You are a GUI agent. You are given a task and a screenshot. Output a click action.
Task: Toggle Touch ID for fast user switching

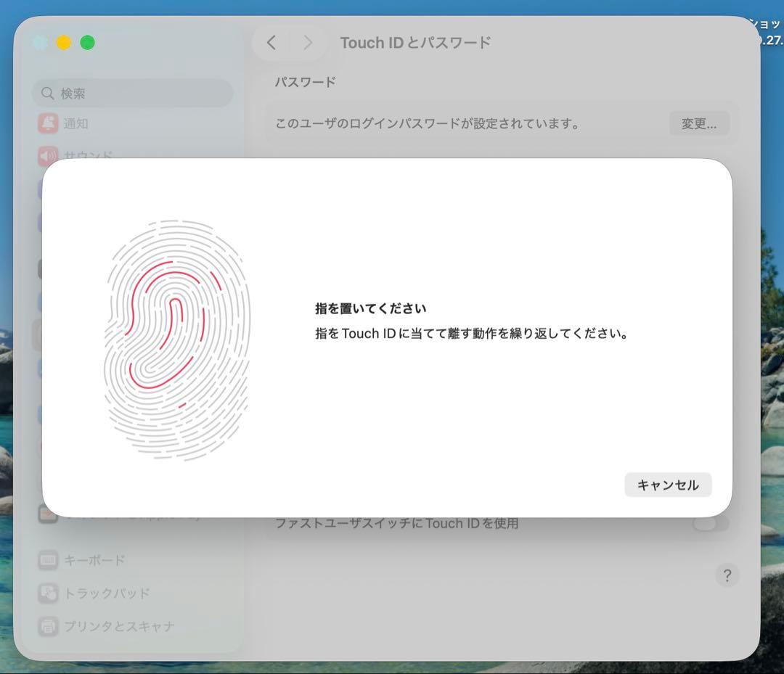710,523
